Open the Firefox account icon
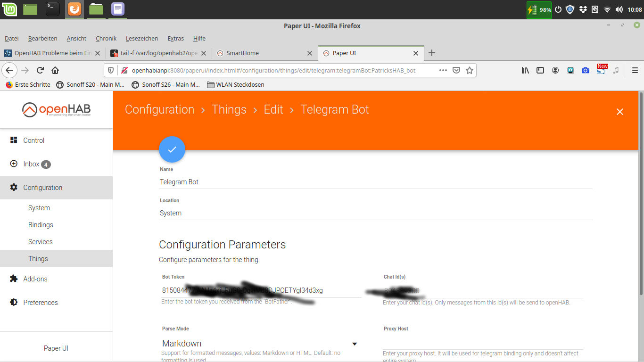The width and height of the screenshot is (644, 362). coord(555,70)
